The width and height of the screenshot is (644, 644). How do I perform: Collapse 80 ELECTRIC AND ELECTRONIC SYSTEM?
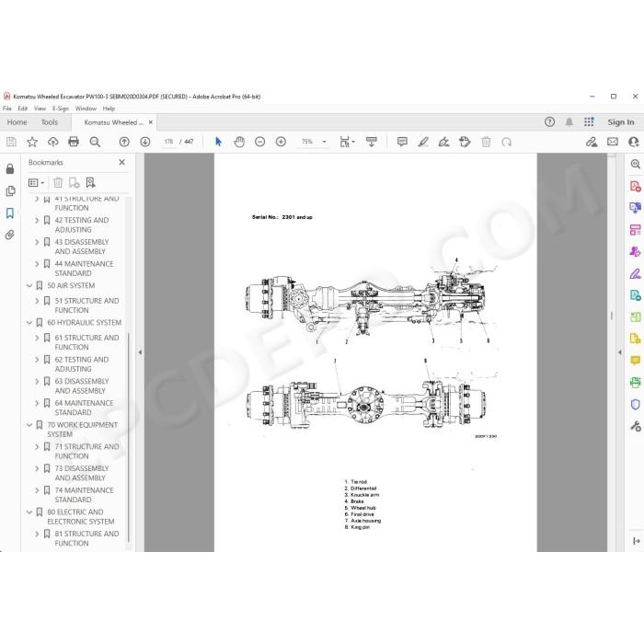click(29, 512)
